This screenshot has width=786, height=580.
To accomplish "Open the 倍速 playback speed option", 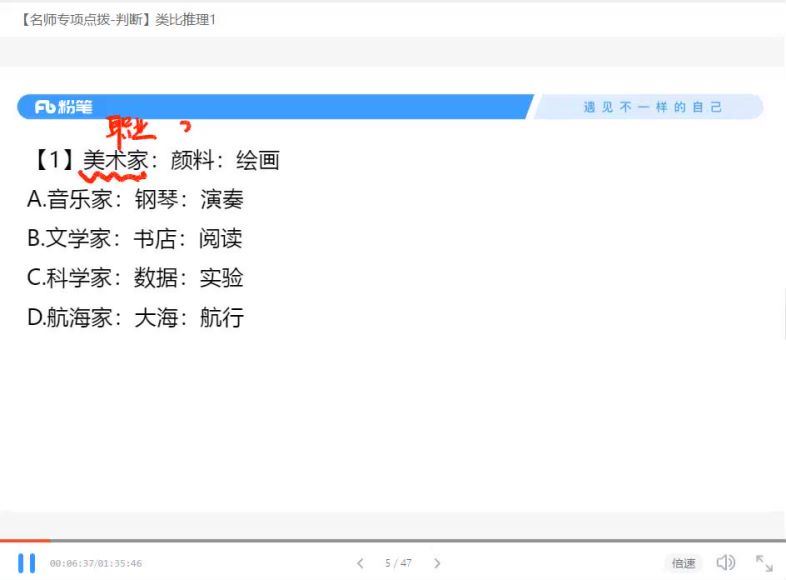I will coord(684,563).
